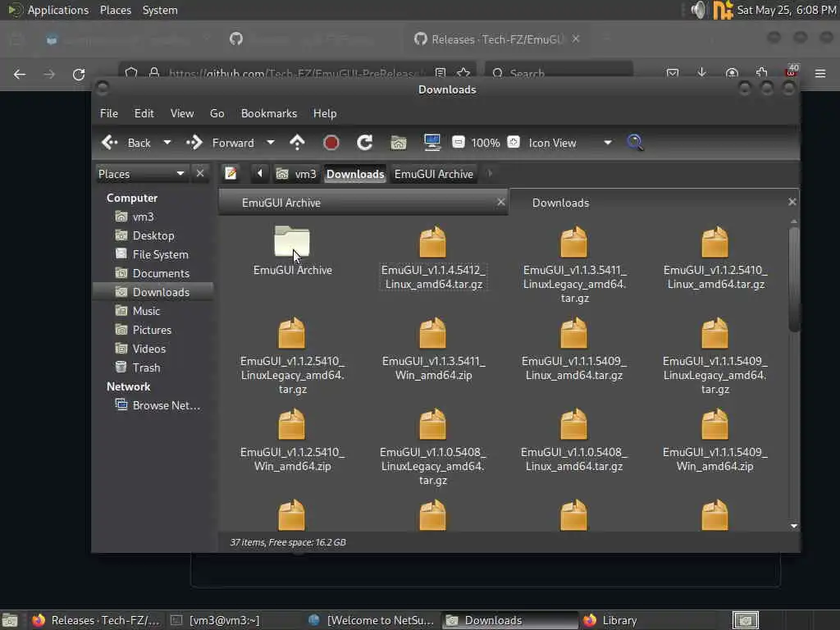Reload the current folder view

[x=365, y=143]
